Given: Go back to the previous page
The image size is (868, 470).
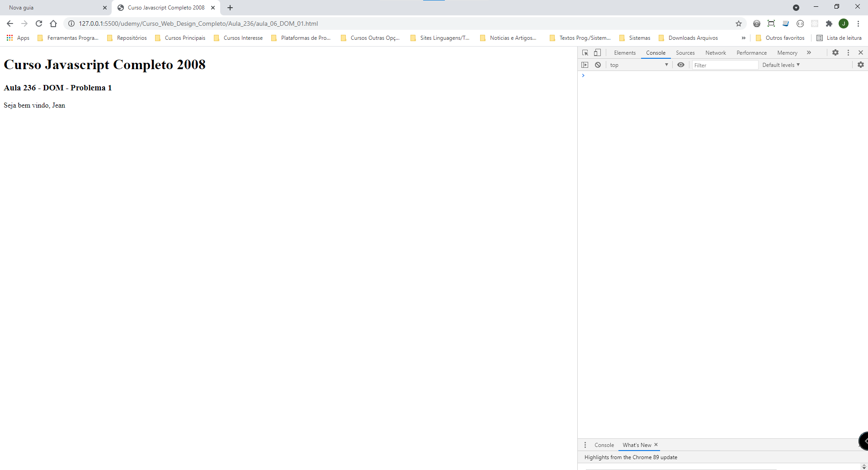Looking at the screenshot, I should pos(10,23).
